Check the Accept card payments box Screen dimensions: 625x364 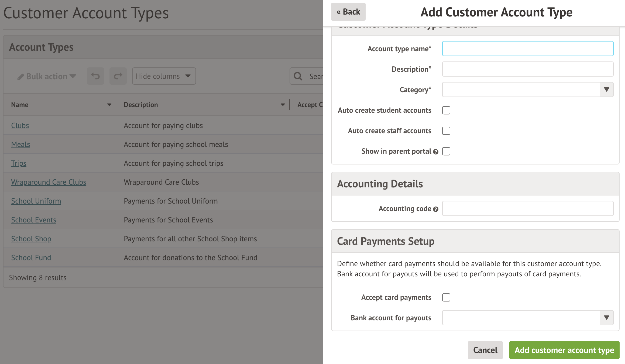point(446,297)
